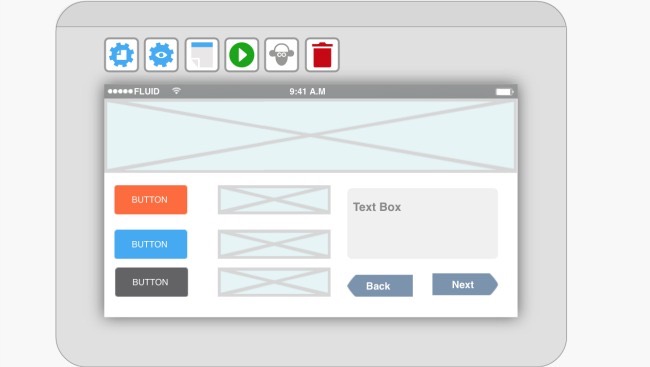The height and width of the screenshot is (367, 650).
Task: Go back with the Back arrow button
Action: 380,286
